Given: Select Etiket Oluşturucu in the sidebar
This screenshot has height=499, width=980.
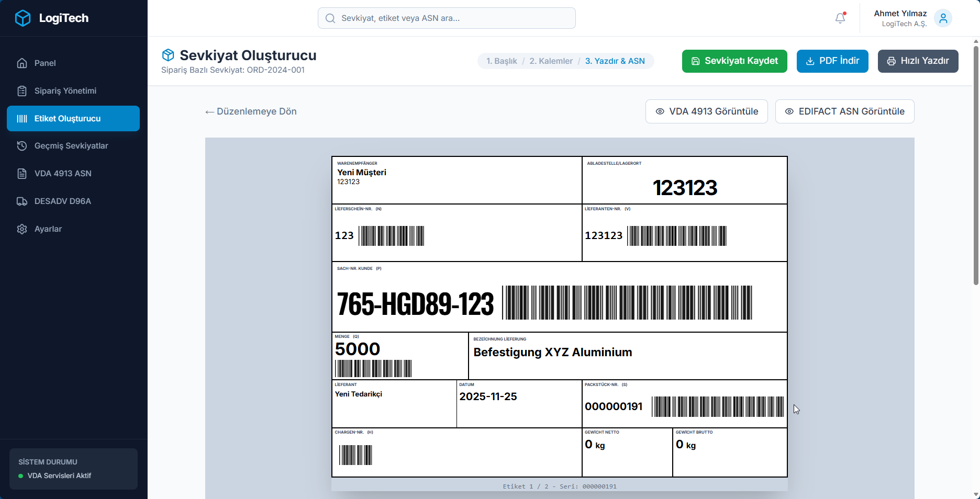Looking at the screenshot, I should pyautogui.click(x=73, y=119).
